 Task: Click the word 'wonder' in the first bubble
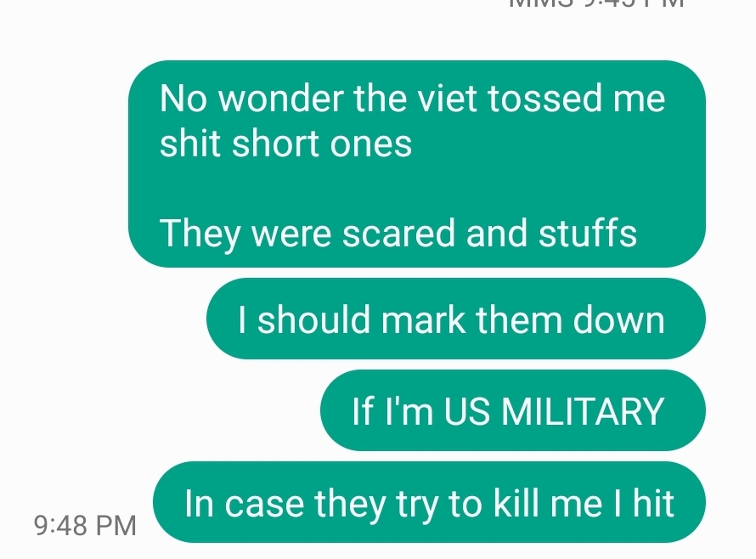(x=281, y=99)
